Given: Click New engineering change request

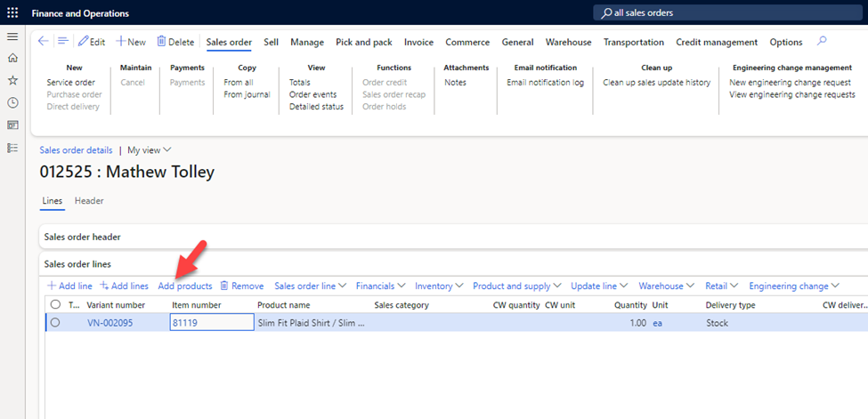Looking at the screenshot, I should pos(790,83).
